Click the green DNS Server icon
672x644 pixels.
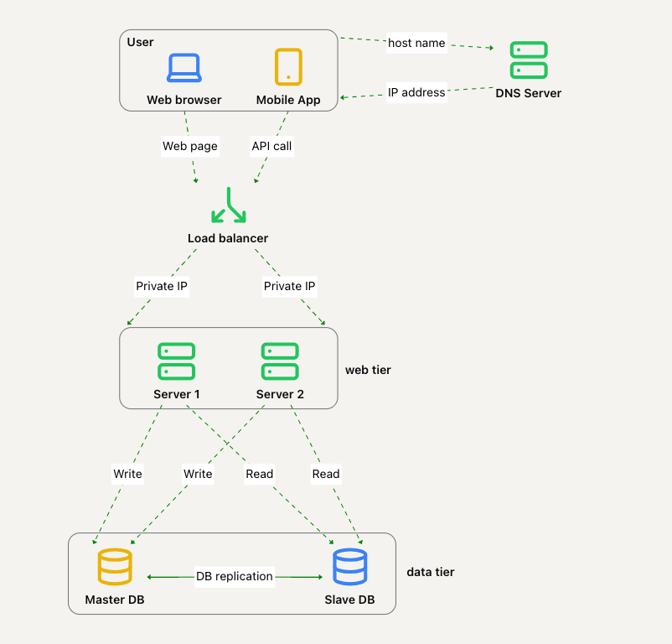529,60
